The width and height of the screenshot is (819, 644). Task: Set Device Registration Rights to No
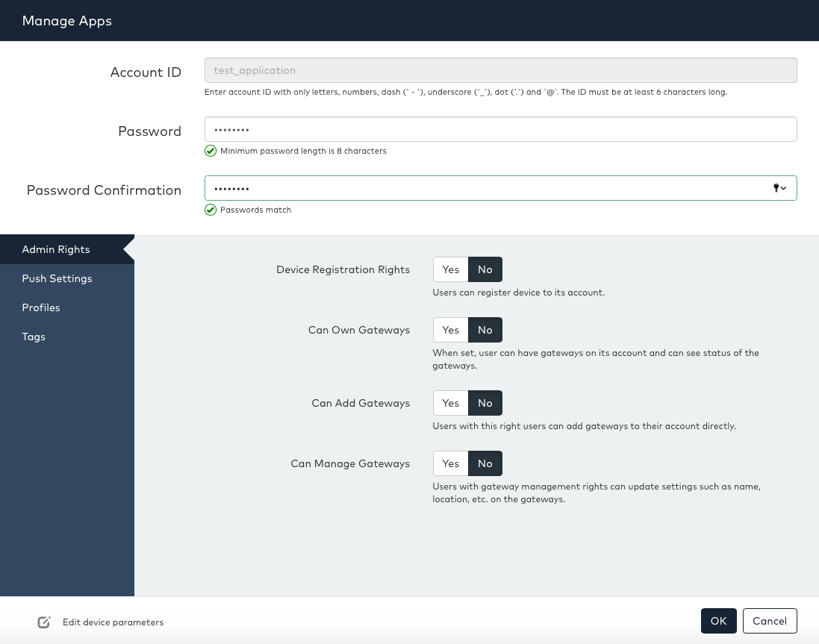485,269
